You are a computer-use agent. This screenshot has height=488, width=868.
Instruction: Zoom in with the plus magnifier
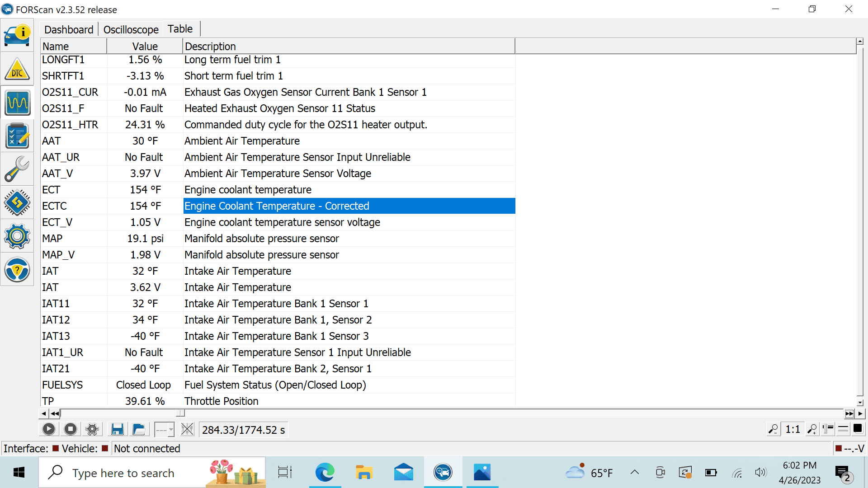tap(812, 429)
